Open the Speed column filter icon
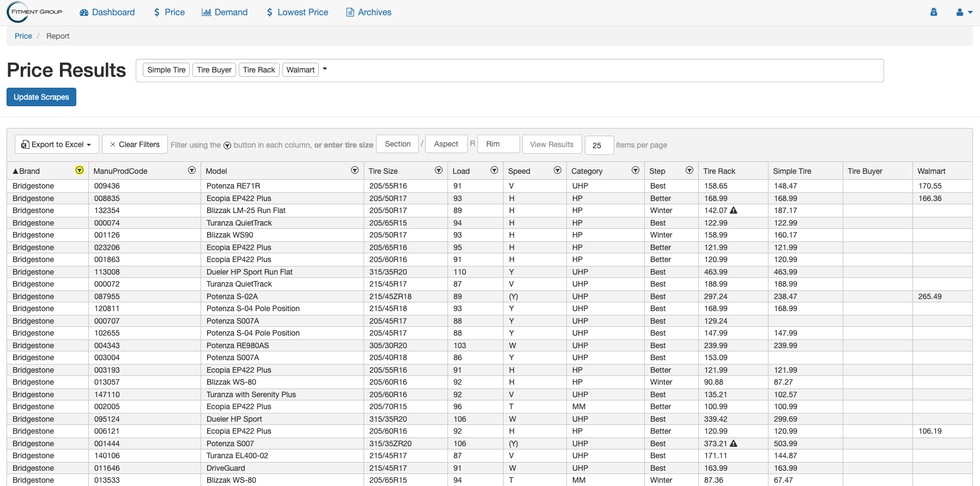 tap(558, 171)
